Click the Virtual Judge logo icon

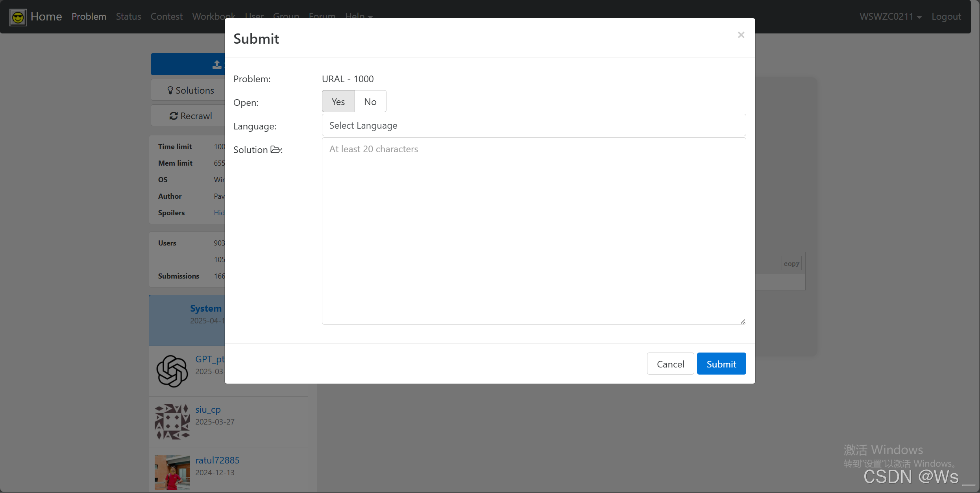(x=18, y=17)
